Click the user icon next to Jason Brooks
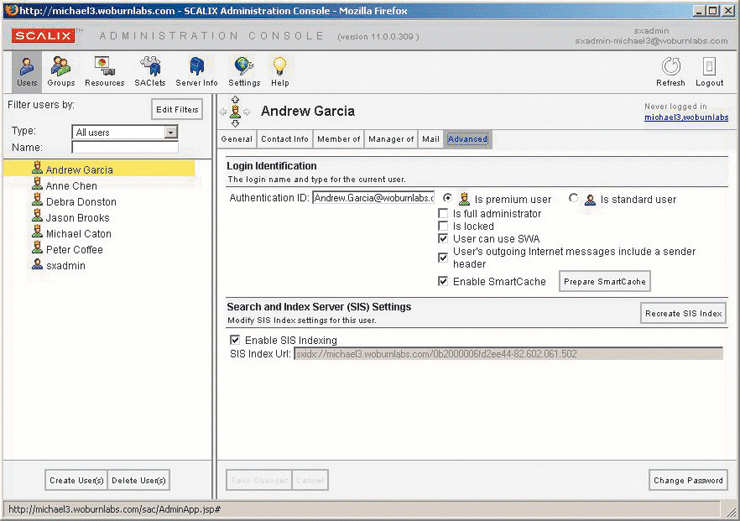This screenshot has height=521, width=740. 37,217
